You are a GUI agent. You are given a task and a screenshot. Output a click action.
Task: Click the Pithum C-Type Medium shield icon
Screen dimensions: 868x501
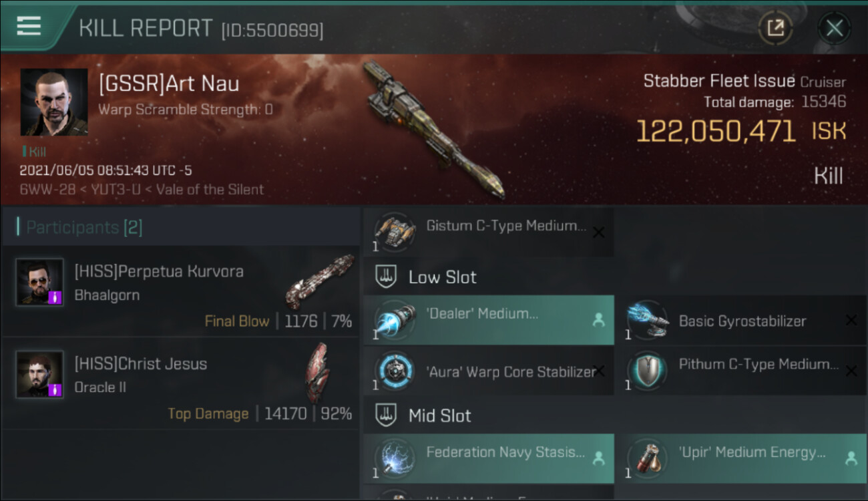(647, 370)
